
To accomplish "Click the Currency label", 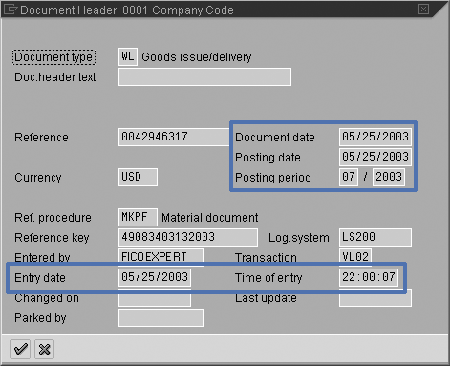I will pyautogui.click(x=38, y=178).
